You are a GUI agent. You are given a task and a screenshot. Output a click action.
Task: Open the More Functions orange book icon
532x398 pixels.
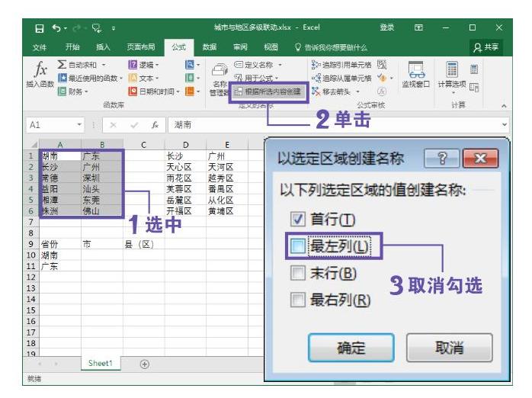point(189,91)
